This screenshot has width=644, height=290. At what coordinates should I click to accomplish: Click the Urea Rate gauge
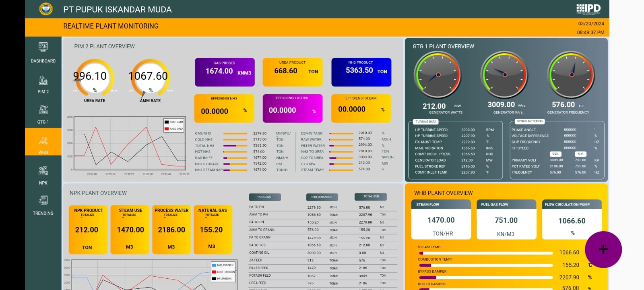[x=95, y=77]
